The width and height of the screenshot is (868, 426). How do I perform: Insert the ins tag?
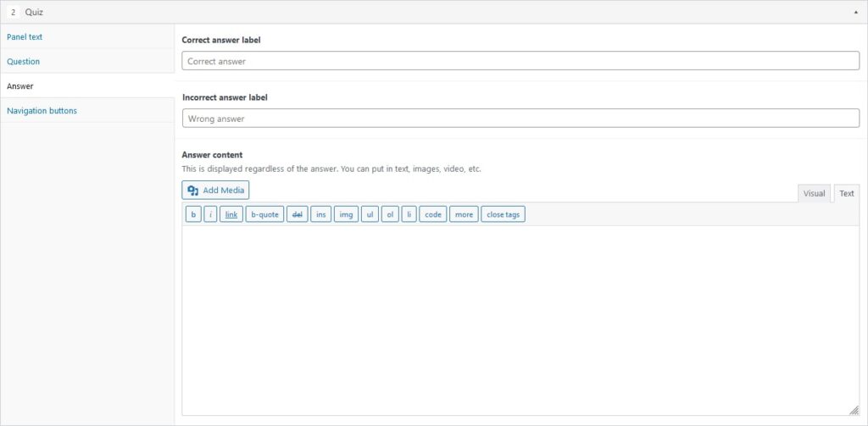pos(321,214)
